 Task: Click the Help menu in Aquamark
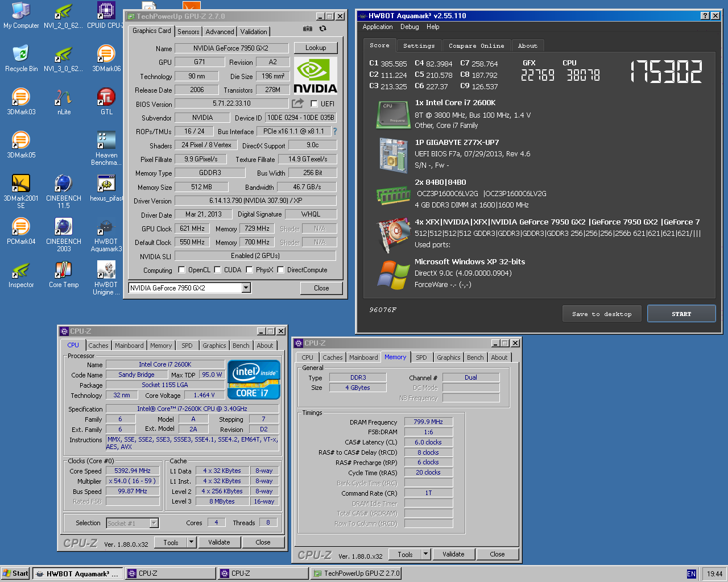tap(433, 27)
